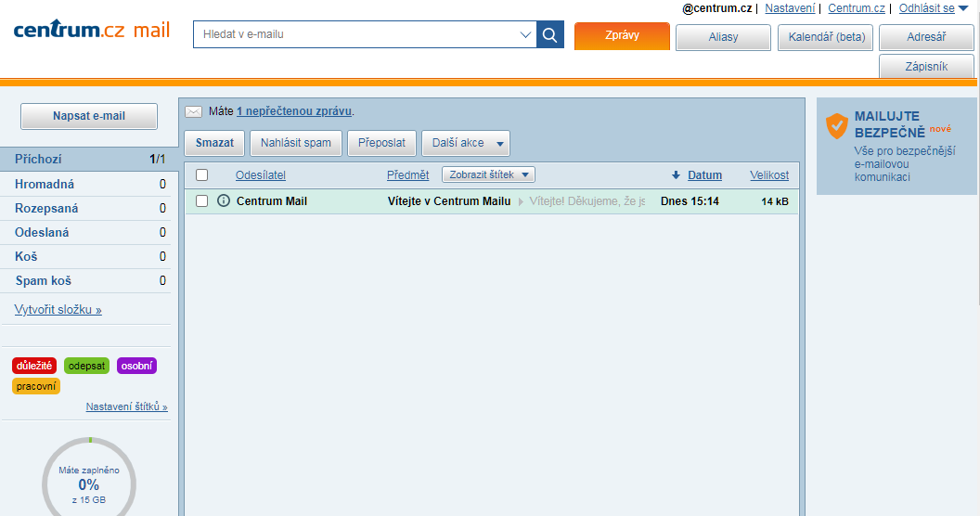Open the Zobrazit štítek dropdown
The image size is (980, 516).
488,174
